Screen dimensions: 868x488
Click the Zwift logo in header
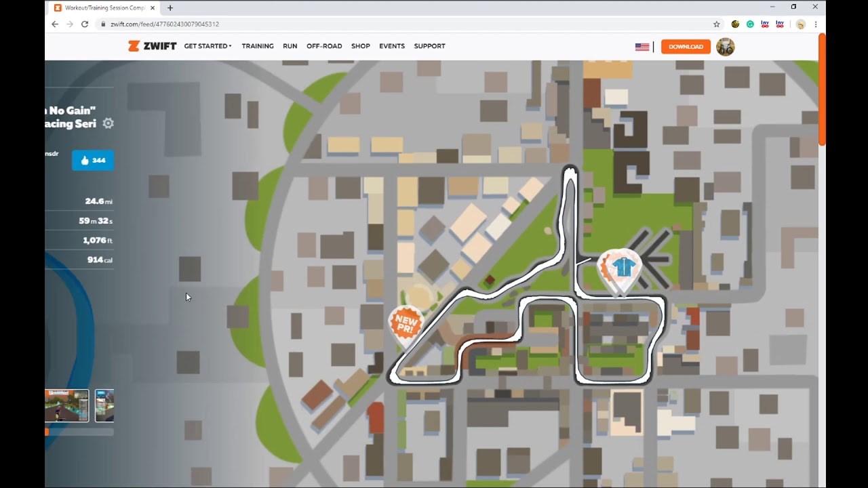coord(152,46)
